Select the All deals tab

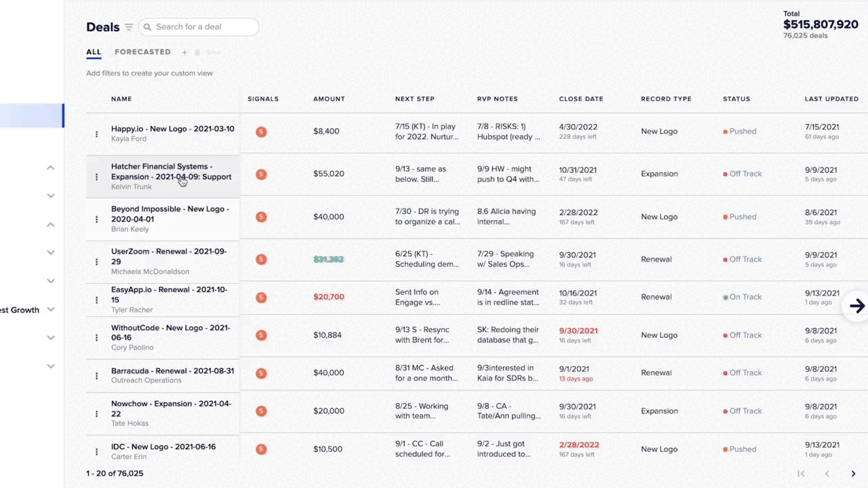[x=94, y=52]
